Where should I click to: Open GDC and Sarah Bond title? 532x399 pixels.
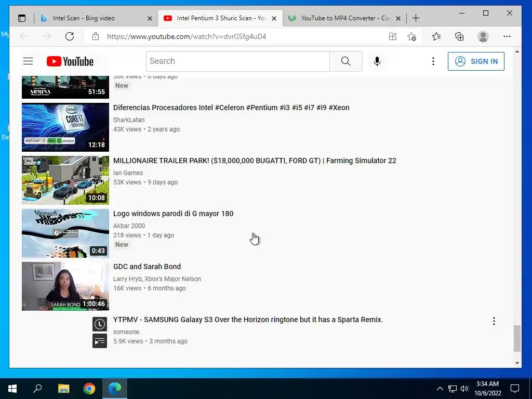coord(147,267)
